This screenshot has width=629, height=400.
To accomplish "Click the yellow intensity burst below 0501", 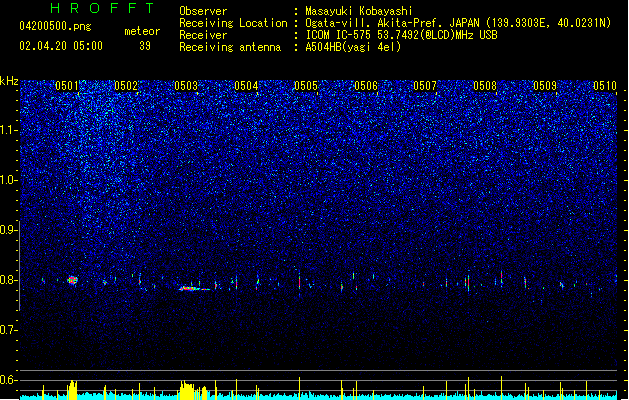I will [x=72, y=390].
